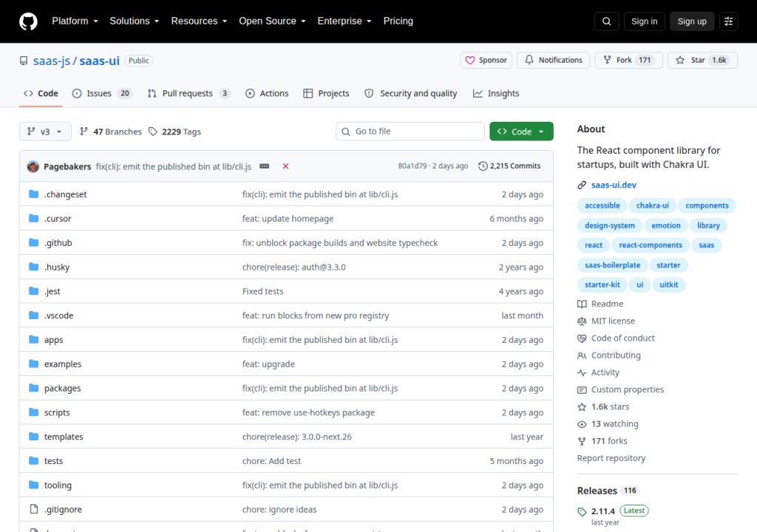Click the saas-boilerplate topic tag
The width and height of the screenshot is (757, 532).
[x=612, y=265]
